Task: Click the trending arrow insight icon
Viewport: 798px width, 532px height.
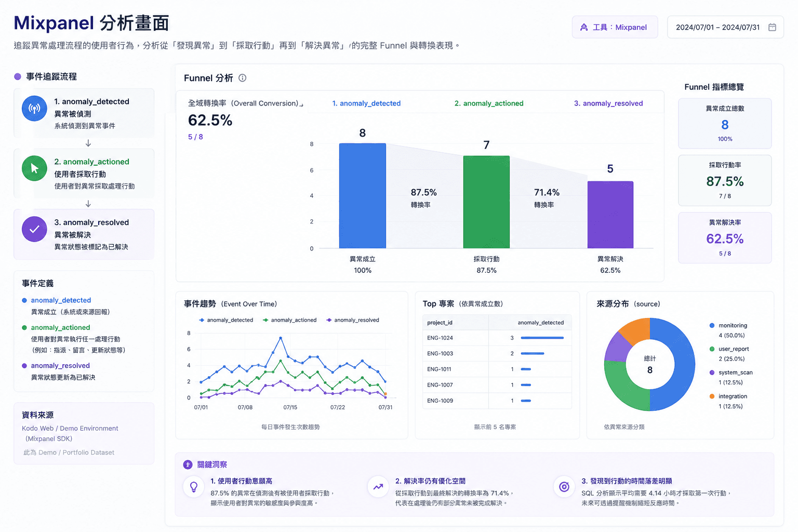Action: click(378, 487)
